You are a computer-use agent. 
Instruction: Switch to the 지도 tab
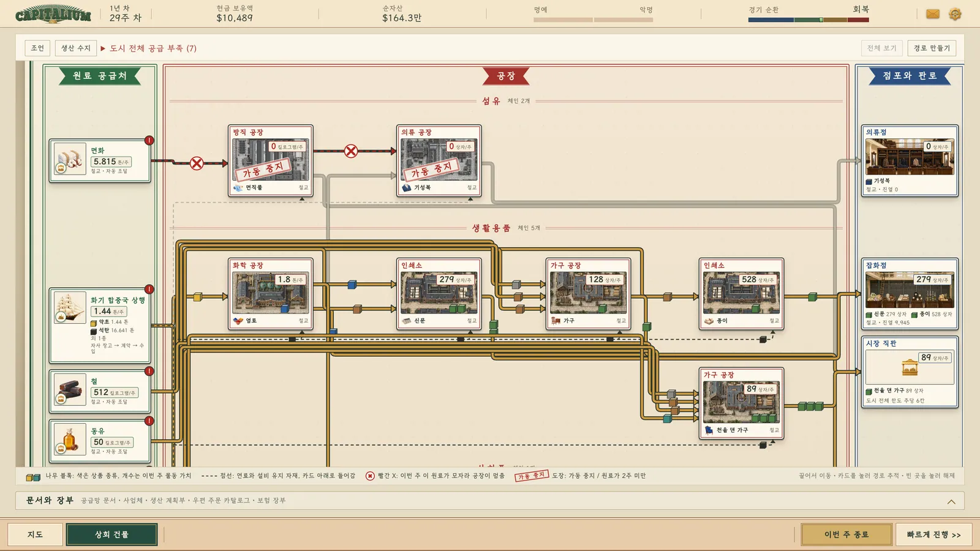[36, 534]
